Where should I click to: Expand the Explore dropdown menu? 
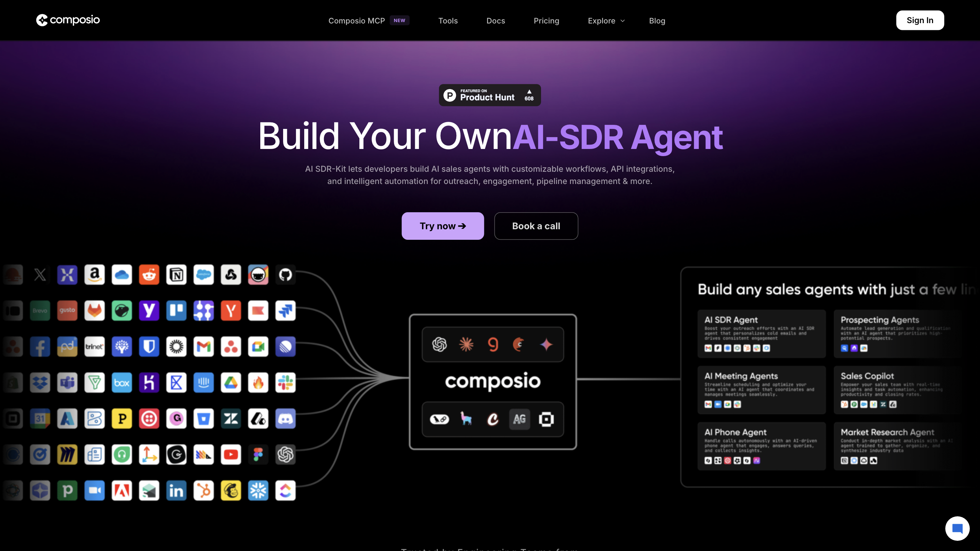click(x=605, y=20)
